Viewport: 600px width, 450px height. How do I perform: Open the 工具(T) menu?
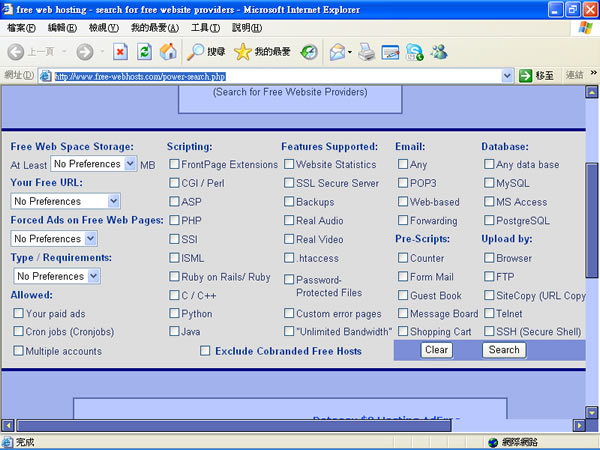click(x=205, y=27)
